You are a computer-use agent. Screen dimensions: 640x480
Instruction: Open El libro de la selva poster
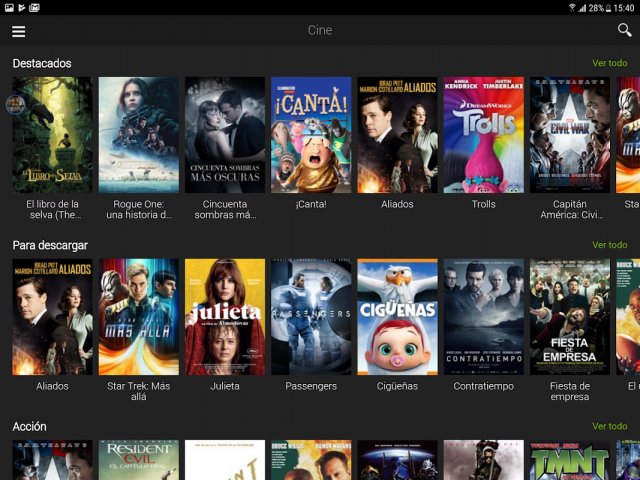pyautogui.click(x=52, y=135)
